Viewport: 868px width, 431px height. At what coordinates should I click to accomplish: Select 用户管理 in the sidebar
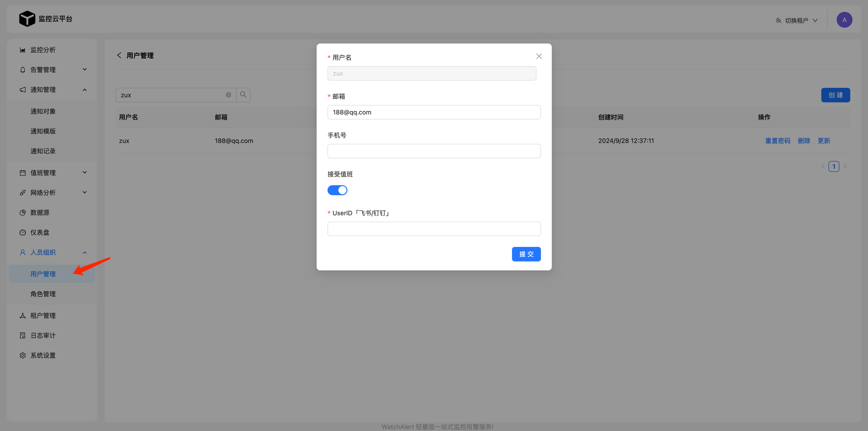[x=52, y=274]
